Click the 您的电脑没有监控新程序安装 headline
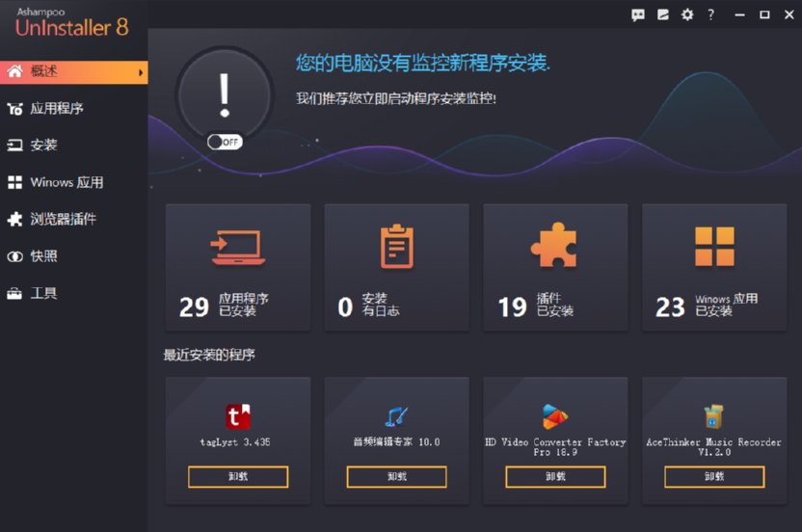This screenshot has width=802, height=532. (x=423, y=63)
